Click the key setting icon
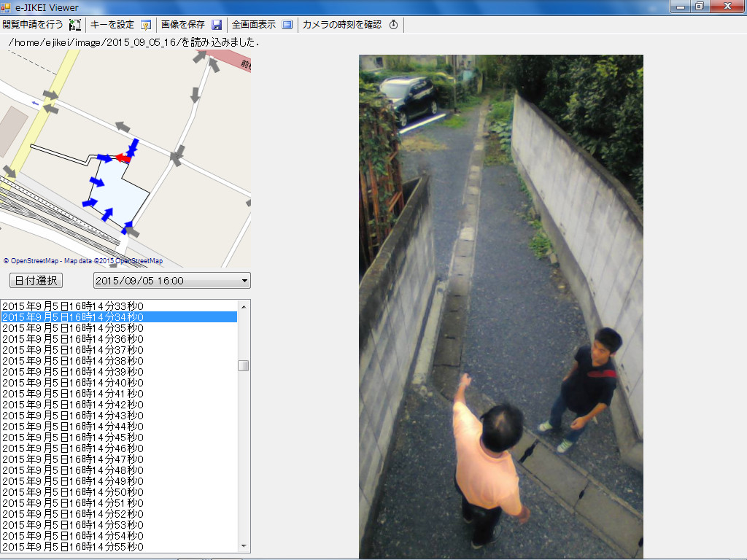This screenshot has height=560, width=747. pos(146,25)
